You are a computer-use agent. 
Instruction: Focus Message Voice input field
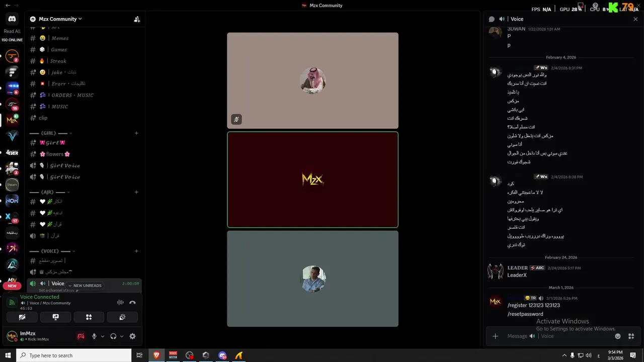point(557,336)
